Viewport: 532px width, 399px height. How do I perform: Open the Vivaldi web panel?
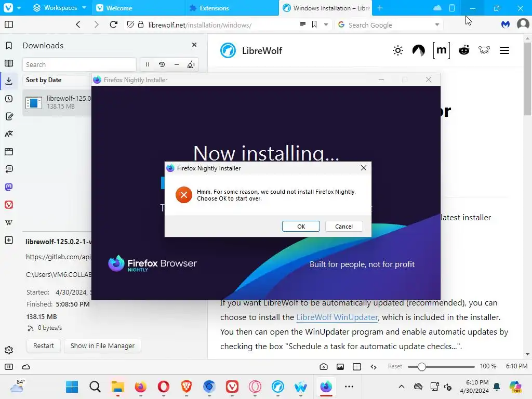pos(9,205)
